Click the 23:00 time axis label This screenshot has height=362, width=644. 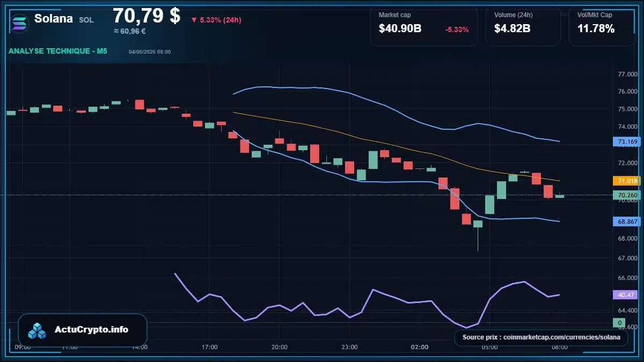click(x=349, y=348)
